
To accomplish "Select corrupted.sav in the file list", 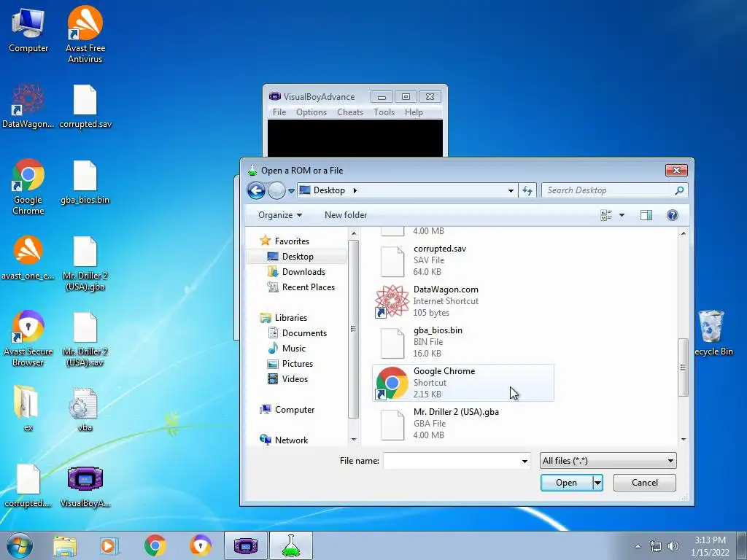I will pyautogui.click(x=462, y=260).
